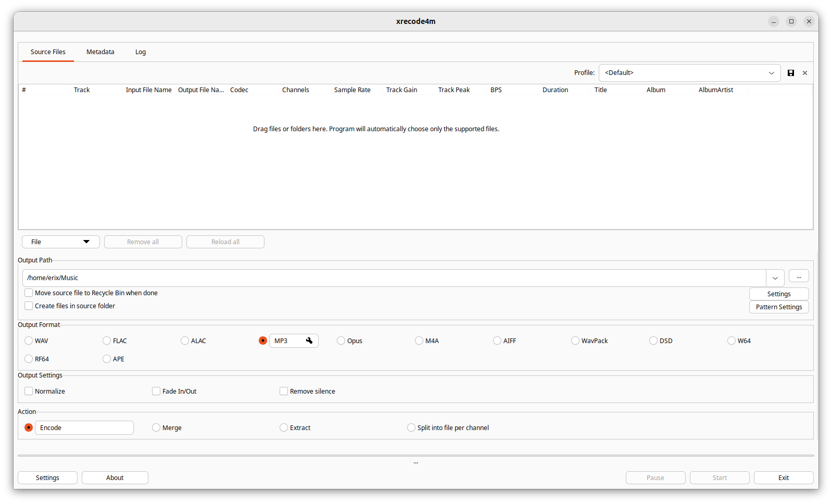Minimize the xrecode4m window
This screenshot has height=504, width=832.
pyautogui.click(x=774, y=21)
